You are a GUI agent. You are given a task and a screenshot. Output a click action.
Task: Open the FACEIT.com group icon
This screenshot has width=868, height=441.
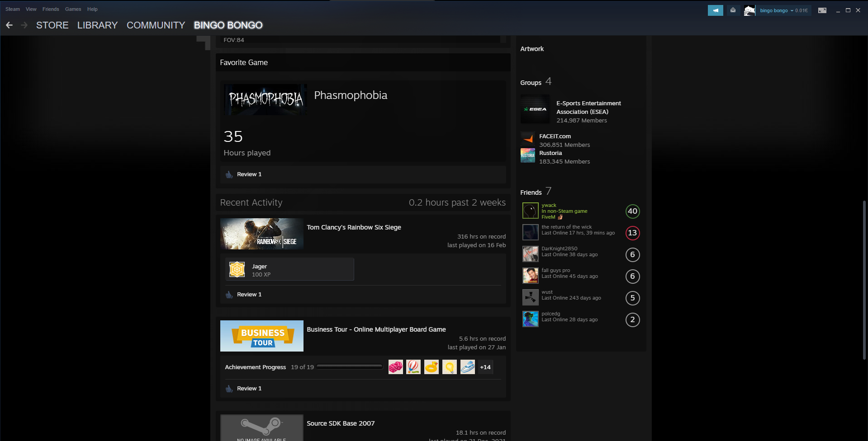(x=528, y=138)
